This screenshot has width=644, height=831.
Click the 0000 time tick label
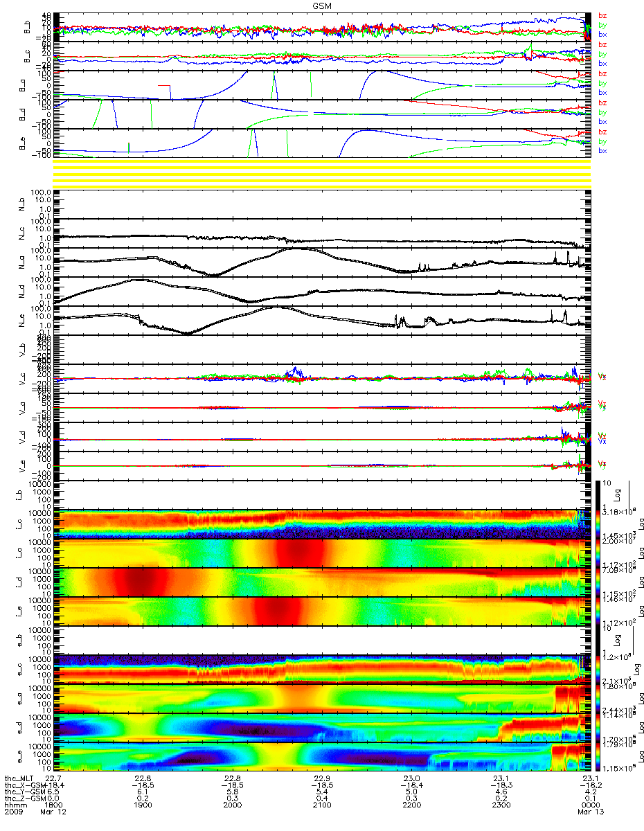(591, 805)
